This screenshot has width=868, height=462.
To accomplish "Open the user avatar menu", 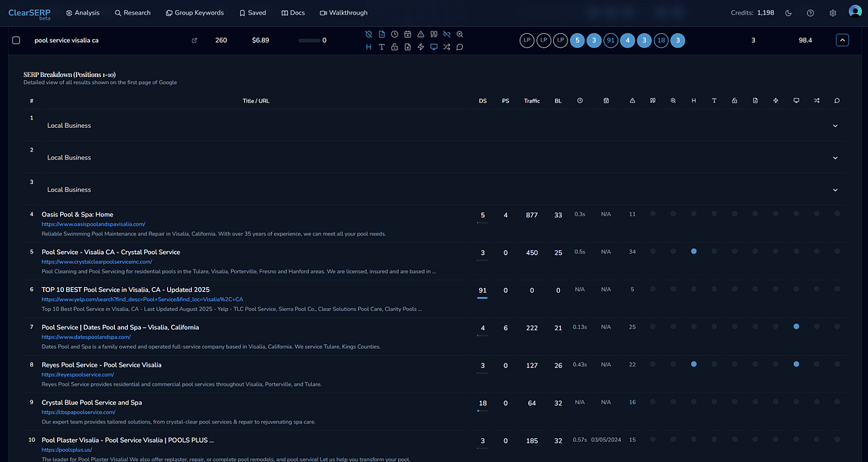I will [x=855, y=12].
